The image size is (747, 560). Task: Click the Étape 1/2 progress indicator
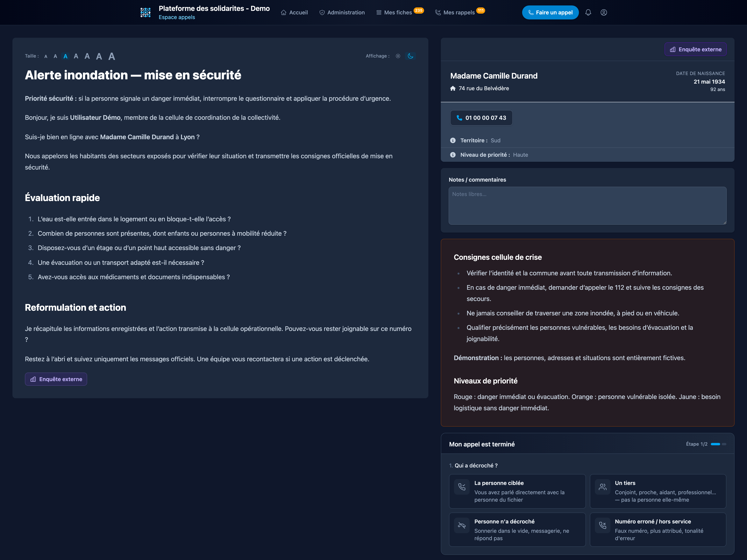click(706, 444)
